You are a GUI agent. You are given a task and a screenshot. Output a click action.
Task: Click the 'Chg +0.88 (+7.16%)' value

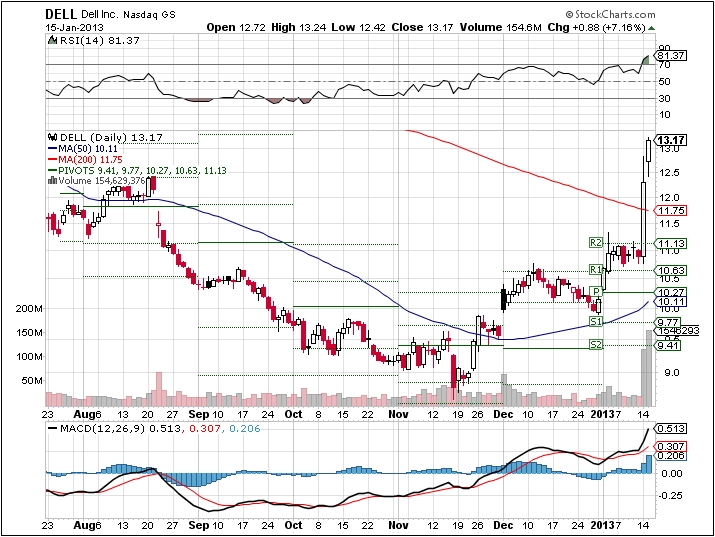596,27
